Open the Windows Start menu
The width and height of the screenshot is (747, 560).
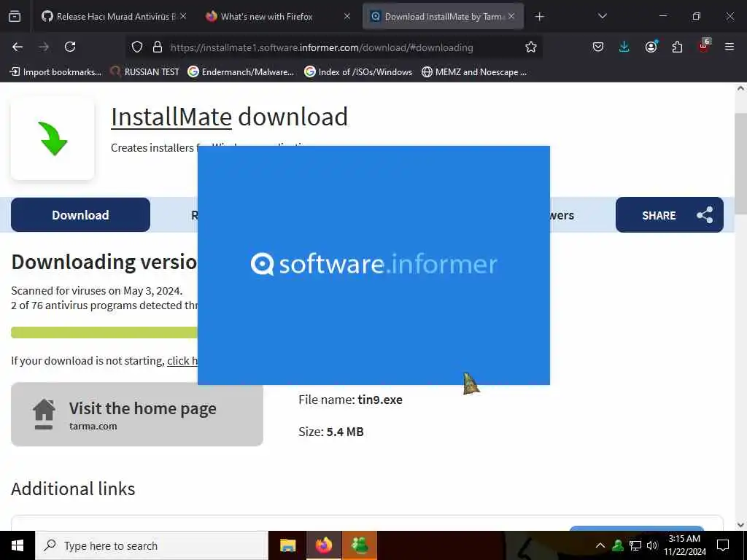(x=18, y=545)
